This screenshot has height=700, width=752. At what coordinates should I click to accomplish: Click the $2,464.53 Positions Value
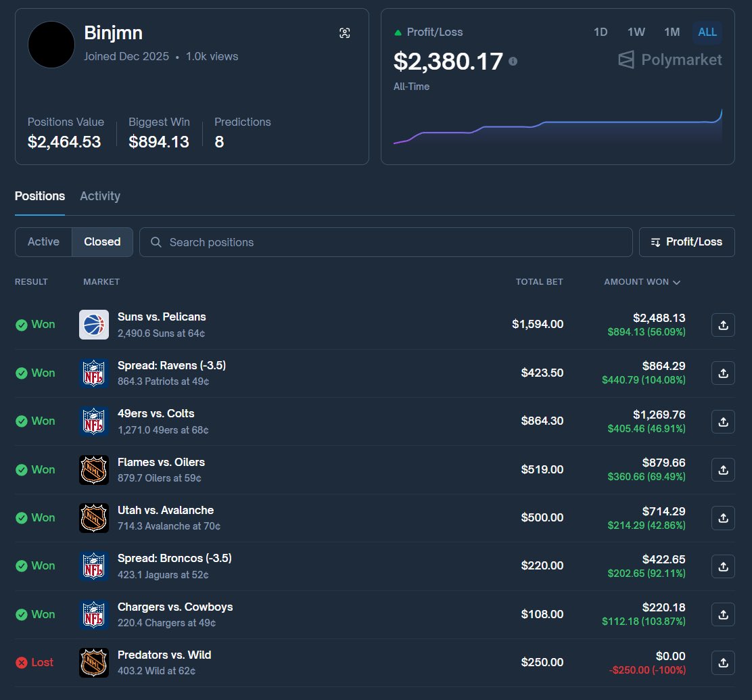coord(64,142)
